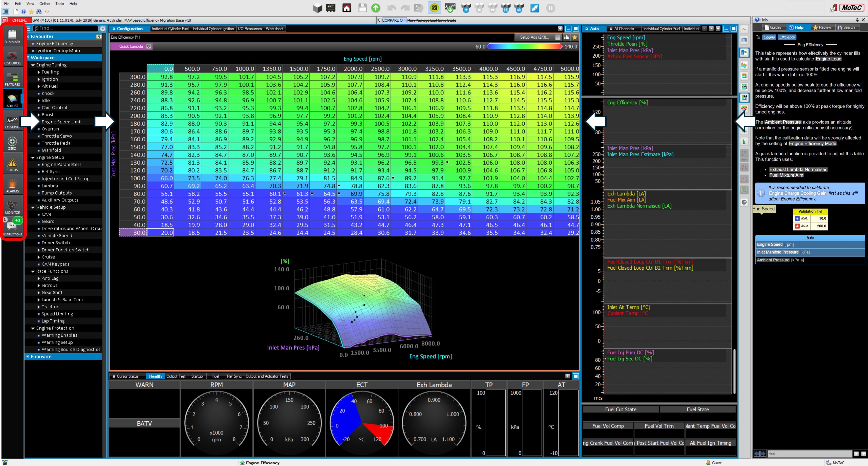Expand the Anti Lag tree node
This screenshot has height=466, width=868.
pyautogui.click(x=39, y=279)
